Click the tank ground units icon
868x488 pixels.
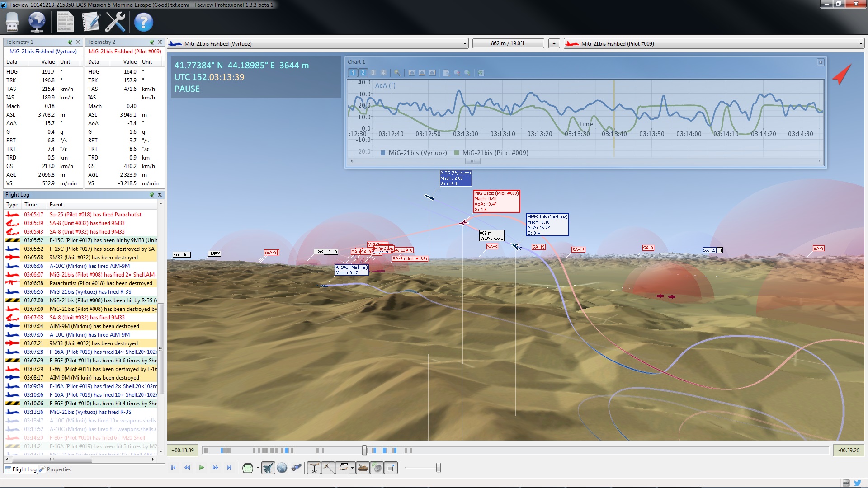(x=363, y=468)
